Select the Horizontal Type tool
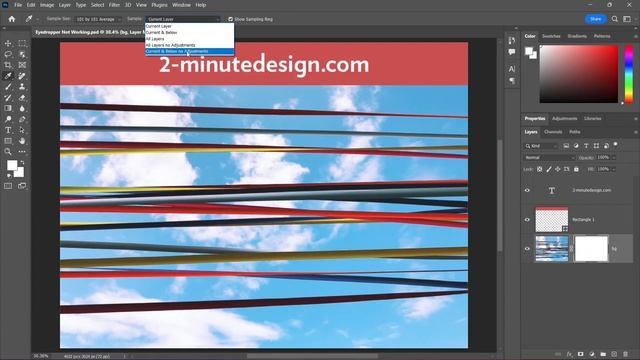 [x=8, y=130]
